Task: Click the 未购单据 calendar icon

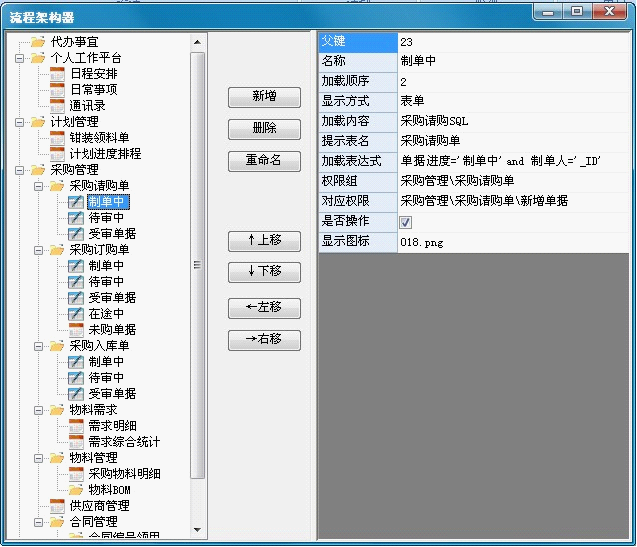Action: pos(76,330)
